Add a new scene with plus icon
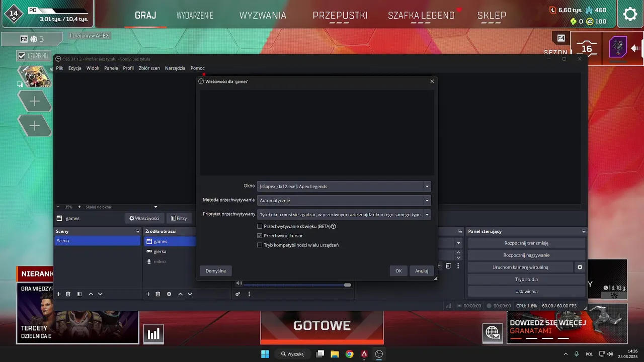644x362 pixels. (x=58, y=294)
